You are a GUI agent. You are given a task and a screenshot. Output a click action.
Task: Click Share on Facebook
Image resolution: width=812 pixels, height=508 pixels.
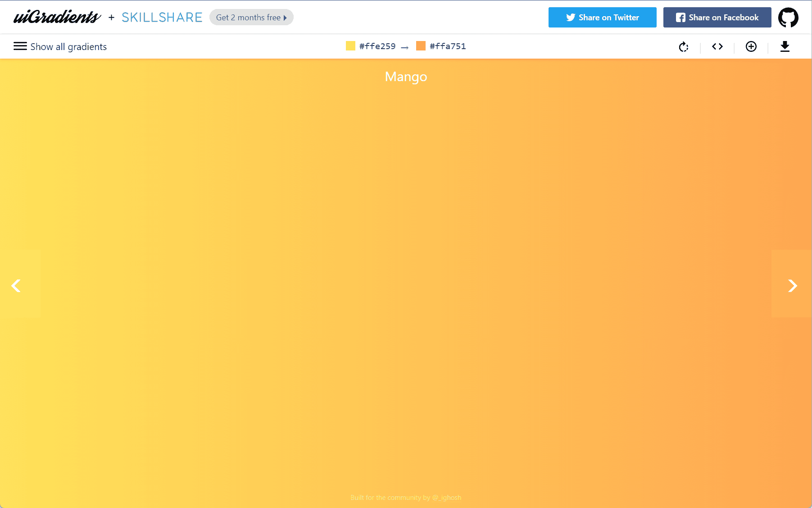pyautogui.click(x=717, y=17)
